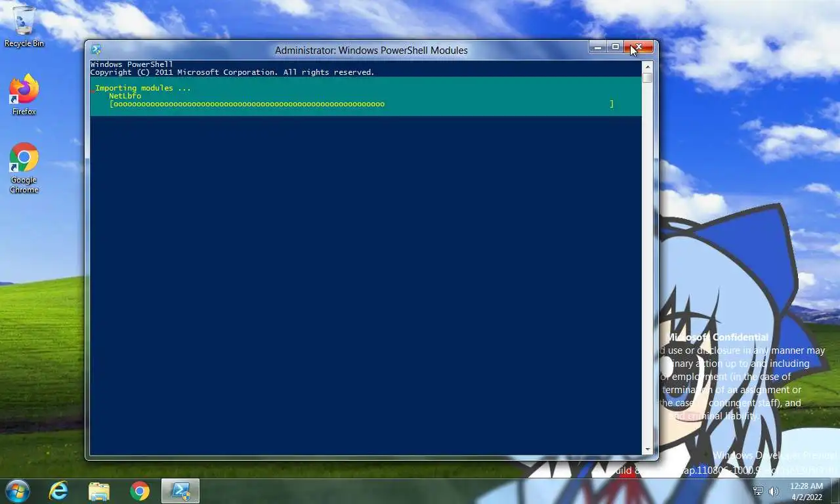Viewport: 840px width, 504px height.
Task: Open the Recycle Bin desktop icon
Action: [24, 26]
